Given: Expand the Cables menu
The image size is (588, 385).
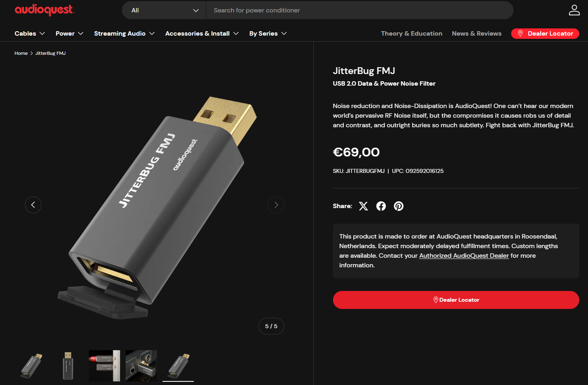Looking at the screenshot, I should click(30, 34).
